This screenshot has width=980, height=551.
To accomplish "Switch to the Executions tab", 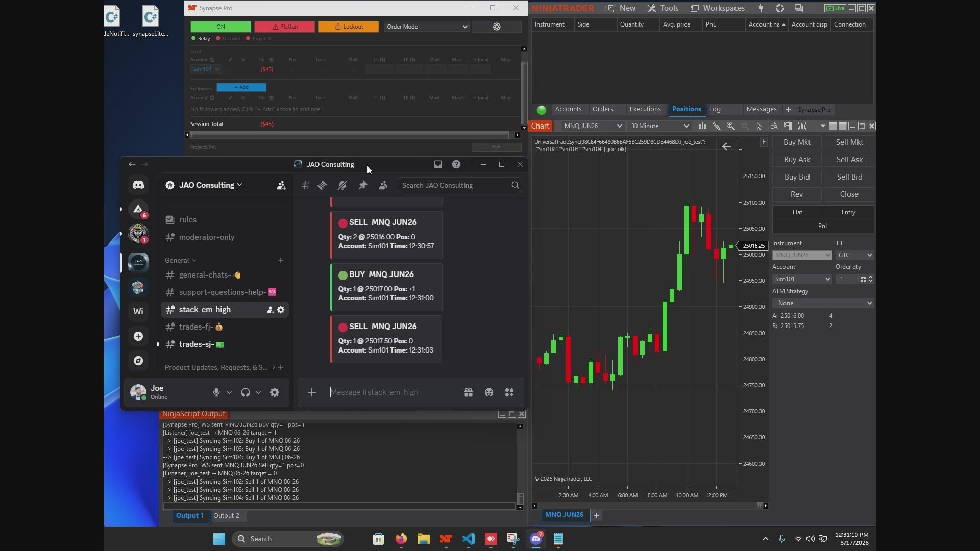I will 645,109.
